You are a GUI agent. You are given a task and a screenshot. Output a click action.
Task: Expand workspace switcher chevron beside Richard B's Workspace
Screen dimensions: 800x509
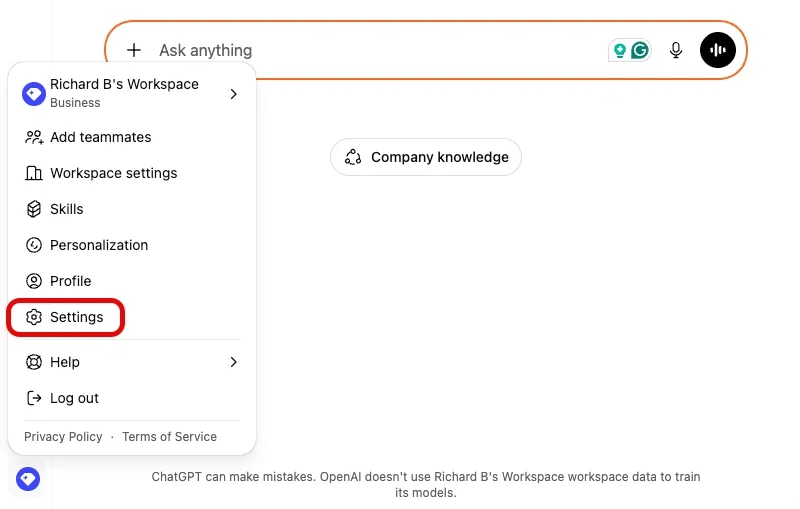pyautogui.click(x=234, y=94)
